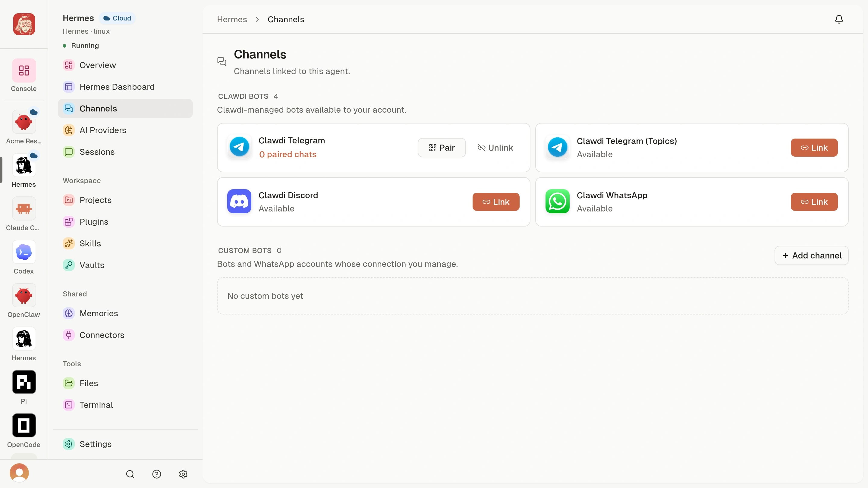Click the Clawdi Telegram (Topics) logo

pyautogui.click(x=557, y=147)
